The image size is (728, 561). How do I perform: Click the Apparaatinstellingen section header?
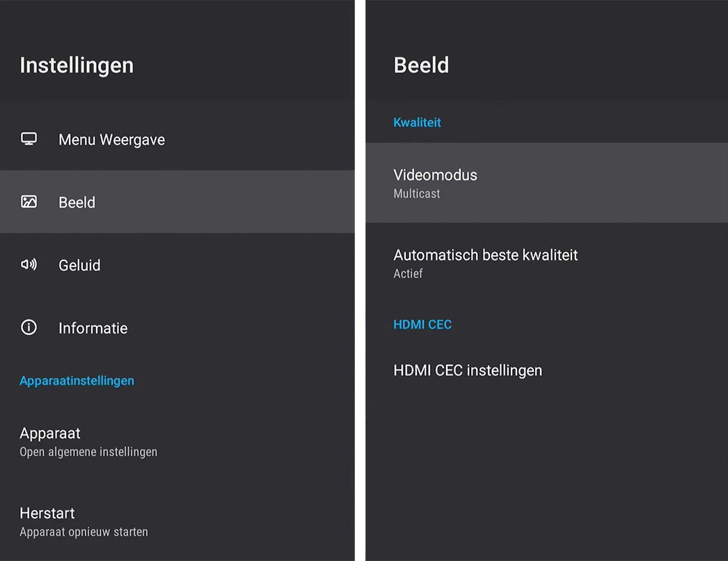pyautogui.click(x=77, y=381)
